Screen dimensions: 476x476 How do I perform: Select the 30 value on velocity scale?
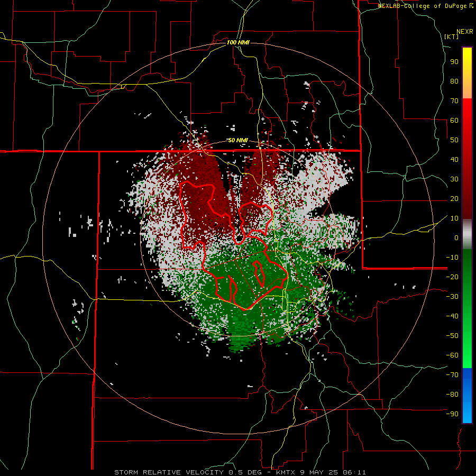(x=454, y=179)
